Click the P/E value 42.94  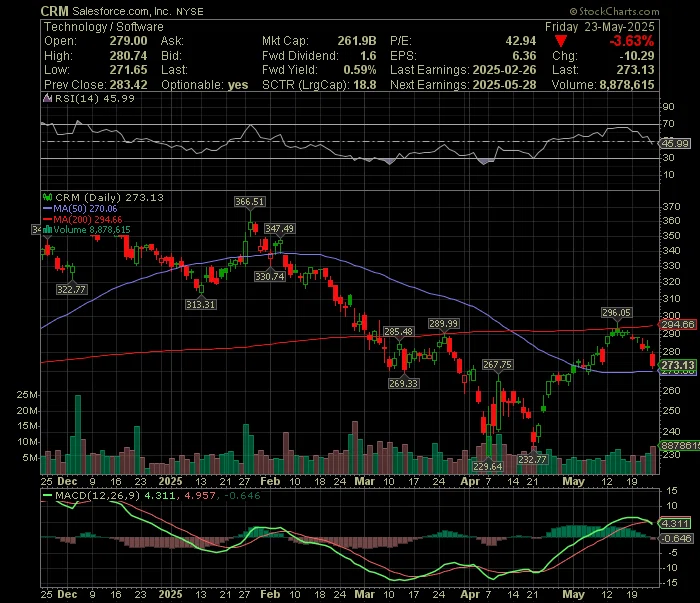[x=521, y=41]
